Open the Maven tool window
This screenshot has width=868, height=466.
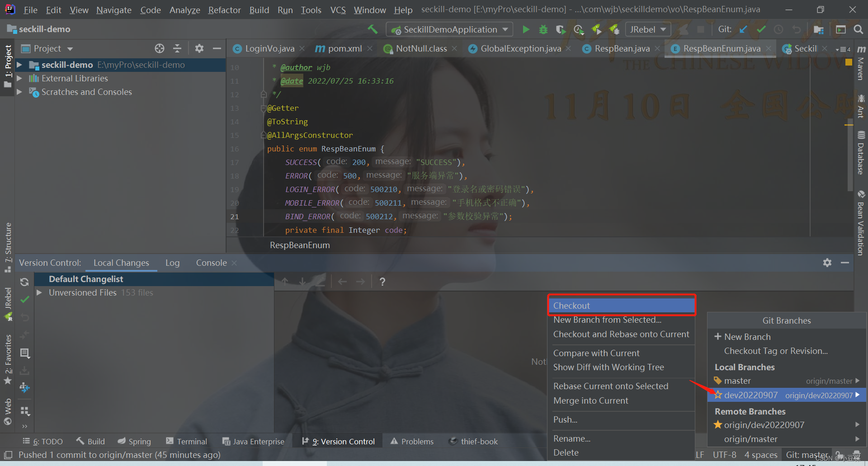pos(861,63)
